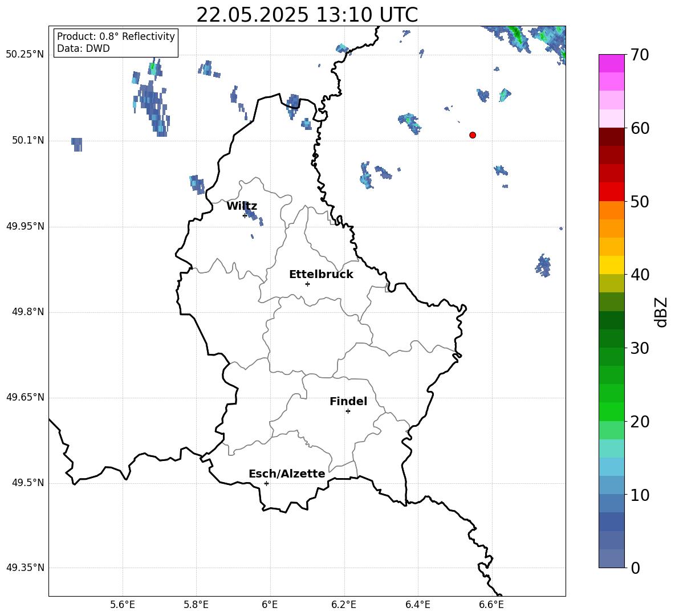Click the Ettelbruck station cross marker

coord(307,284)
